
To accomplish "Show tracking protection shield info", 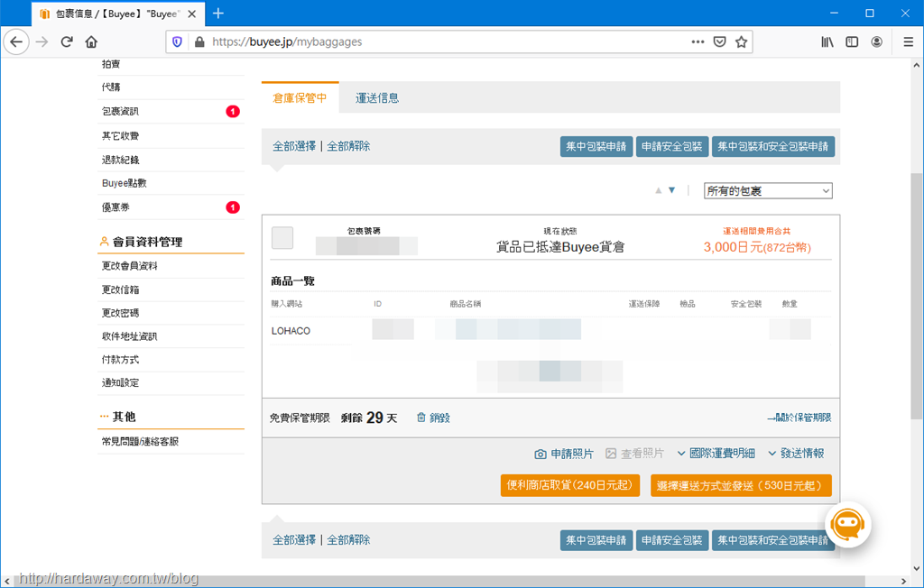I will (x=177, y=41).
